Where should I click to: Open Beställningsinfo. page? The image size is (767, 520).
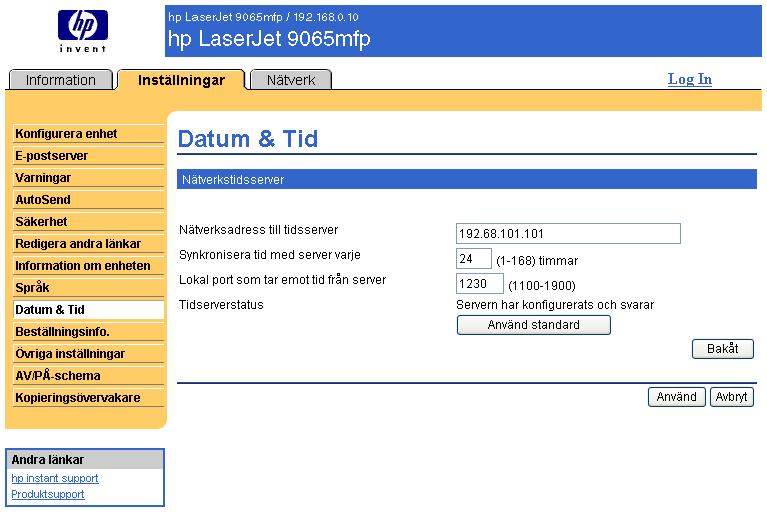(x=89, y=332)
